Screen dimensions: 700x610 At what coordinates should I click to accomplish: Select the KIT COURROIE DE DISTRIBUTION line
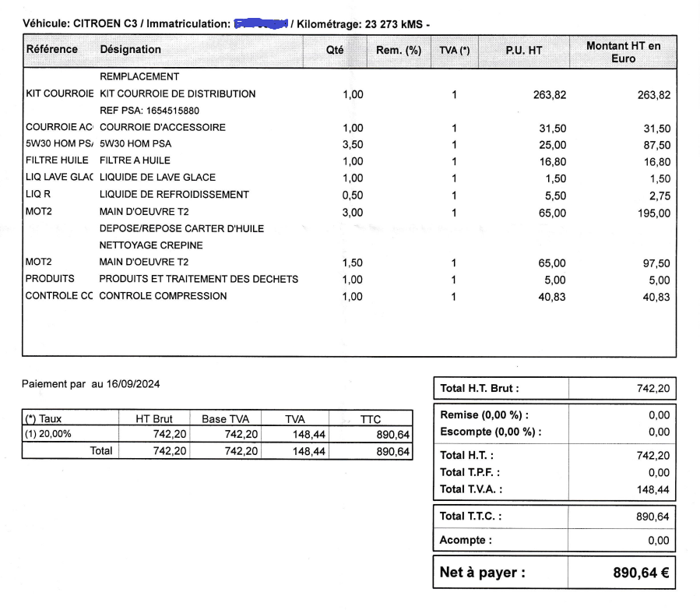point(348,94)
